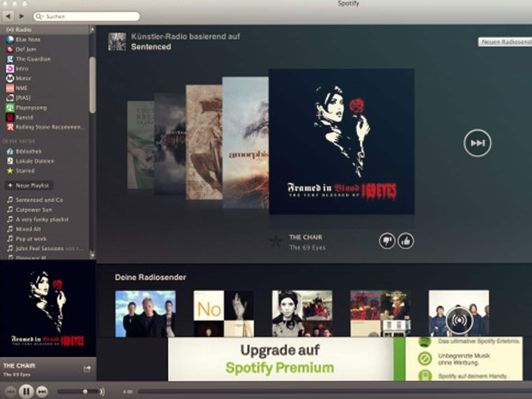Start radio station with broadcast icon overlay
Viewport: 532px width, 399px height.
tap(459, 321)
